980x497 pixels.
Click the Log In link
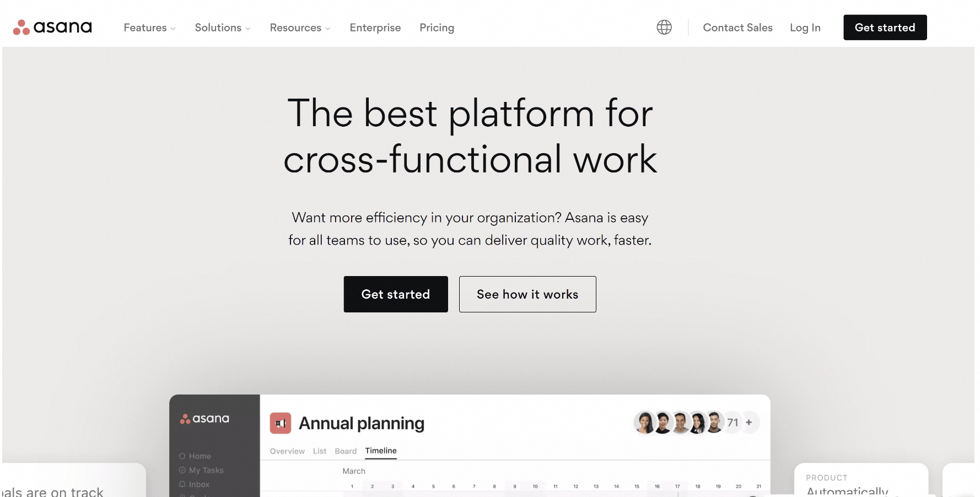pos(805,28)
